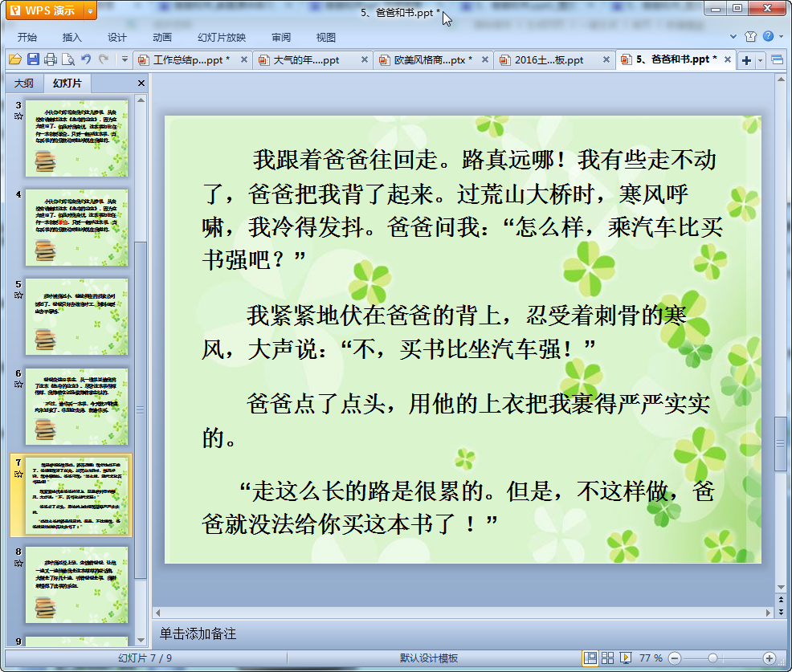Screen dimensions: 792x672
Task: Open the 开始 menu tab
Action: coord(27,38)
